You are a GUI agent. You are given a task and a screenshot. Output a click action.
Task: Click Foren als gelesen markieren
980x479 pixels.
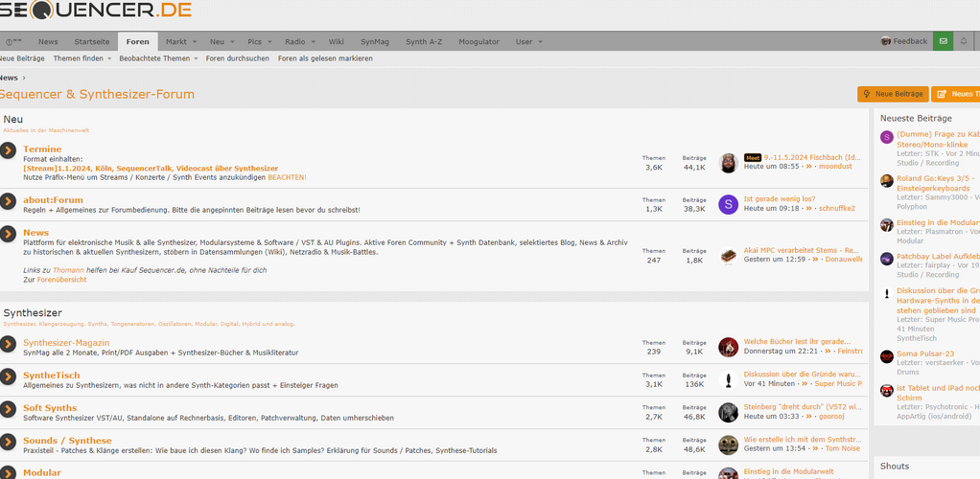click(325, 58)
